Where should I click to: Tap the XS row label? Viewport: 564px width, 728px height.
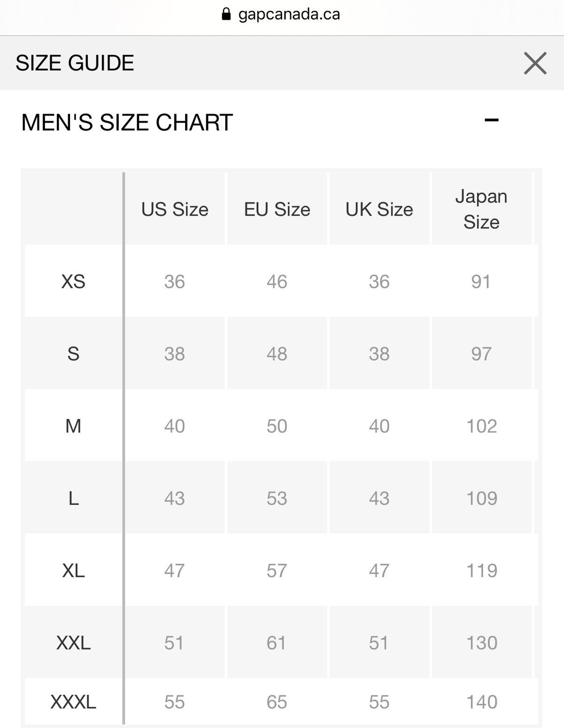click(x=73, y=282)
